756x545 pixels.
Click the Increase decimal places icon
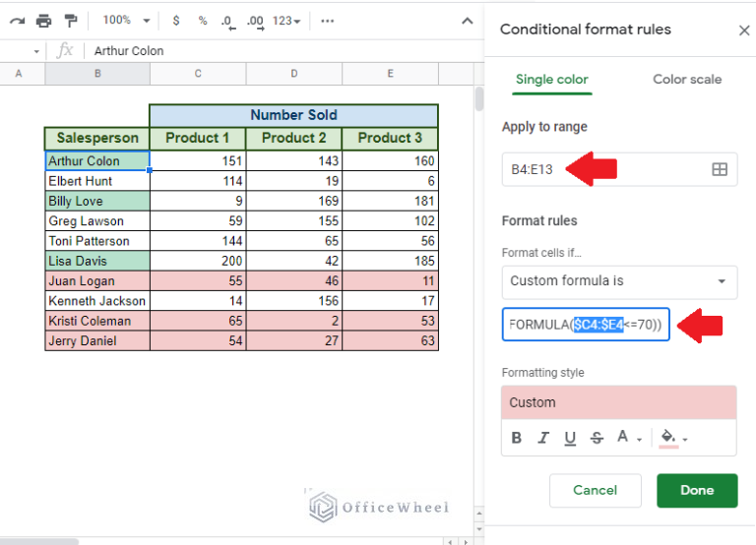(x=255, y=21)
